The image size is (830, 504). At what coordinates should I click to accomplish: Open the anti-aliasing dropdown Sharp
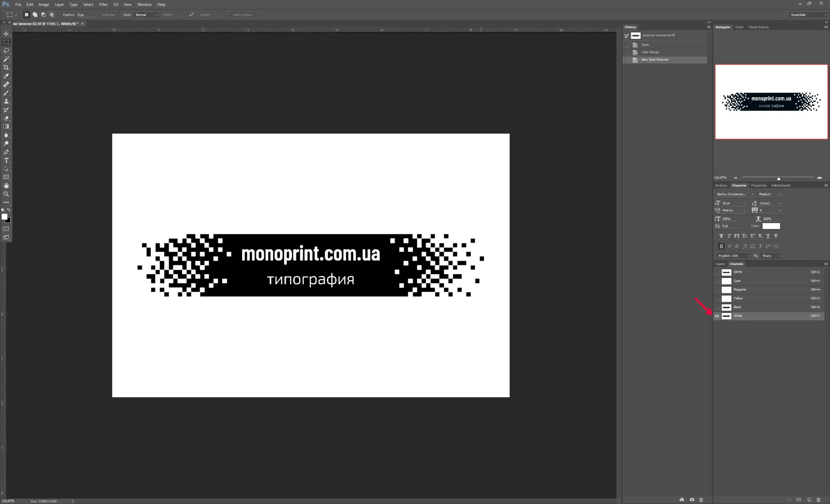(x=771, y=256)
